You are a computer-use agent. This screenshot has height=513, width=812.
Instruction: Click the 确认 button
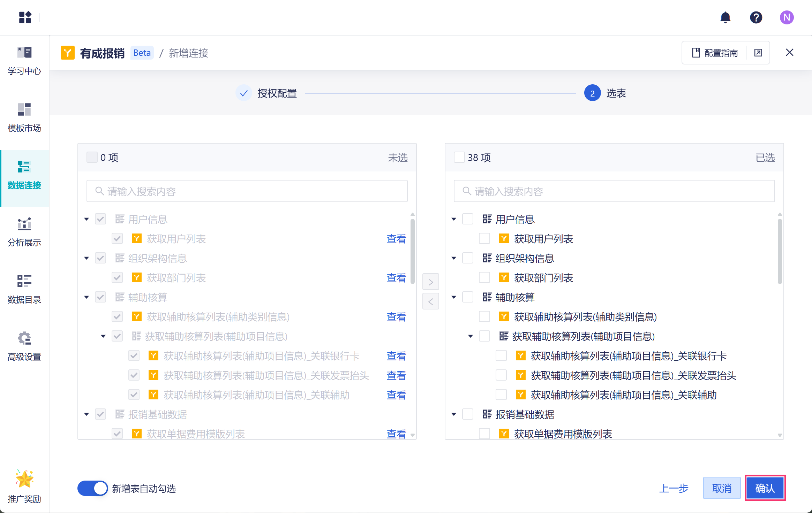pyautogui.click(x=765, y=488)
